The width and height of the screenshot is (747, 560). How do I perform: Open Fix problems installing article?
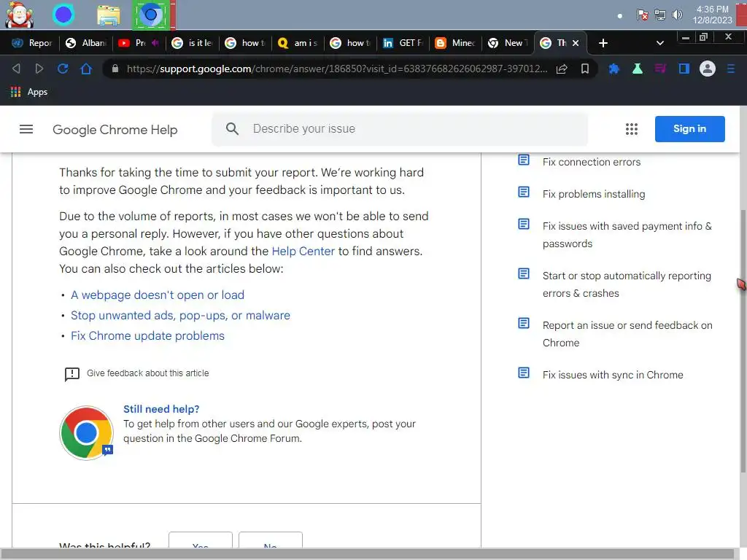click(x=594, y=194)
